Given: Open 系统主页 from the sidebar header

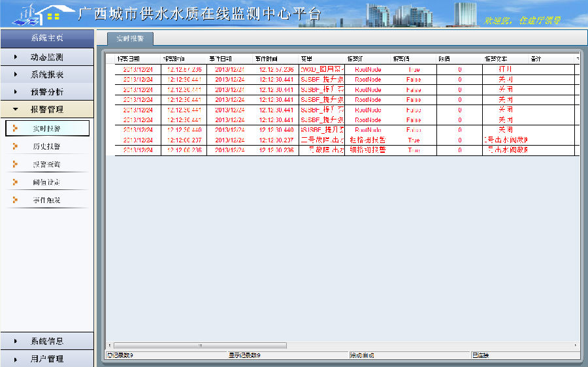Looking at the screenshot, I should 47,38.
